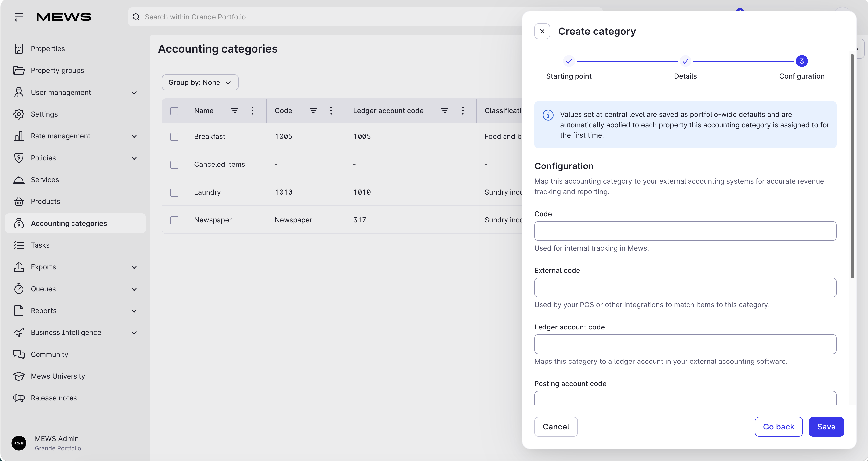Click the info icon in blue notice
Viewport: 868px width, 461px height.
(x=548, y=115)
